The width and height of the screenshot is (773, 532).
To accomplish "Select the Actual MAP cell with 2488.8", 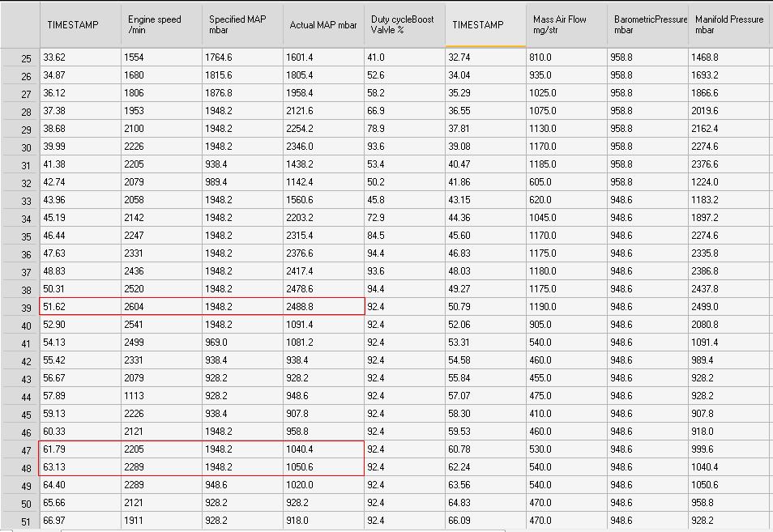I will 323,307.
